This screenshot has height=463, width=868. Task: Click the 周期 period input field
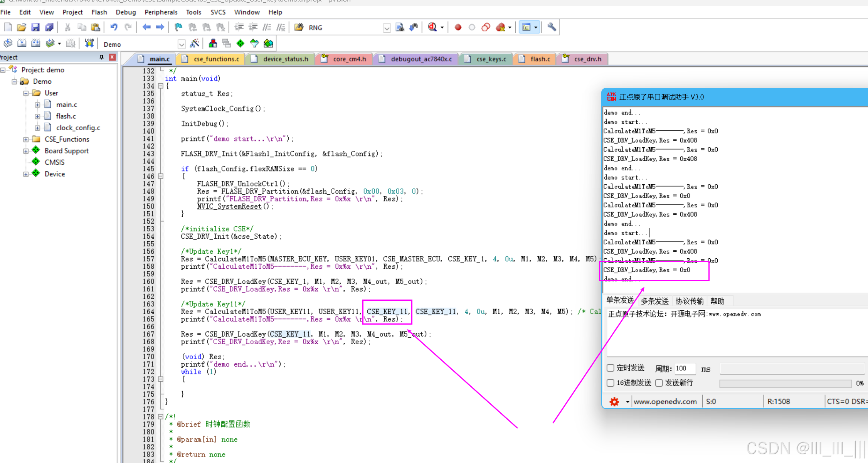(x=685, y=368)
